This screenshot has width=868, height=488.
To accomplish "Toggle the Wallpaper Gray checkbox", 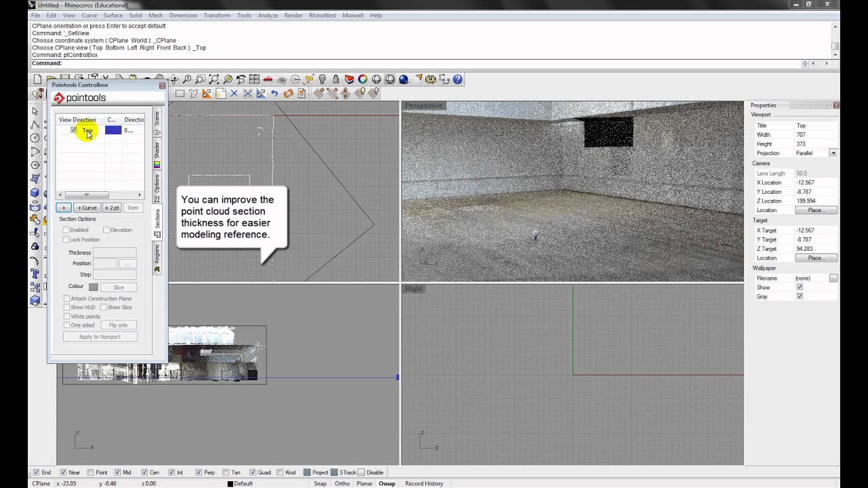I will click(800, 297).
